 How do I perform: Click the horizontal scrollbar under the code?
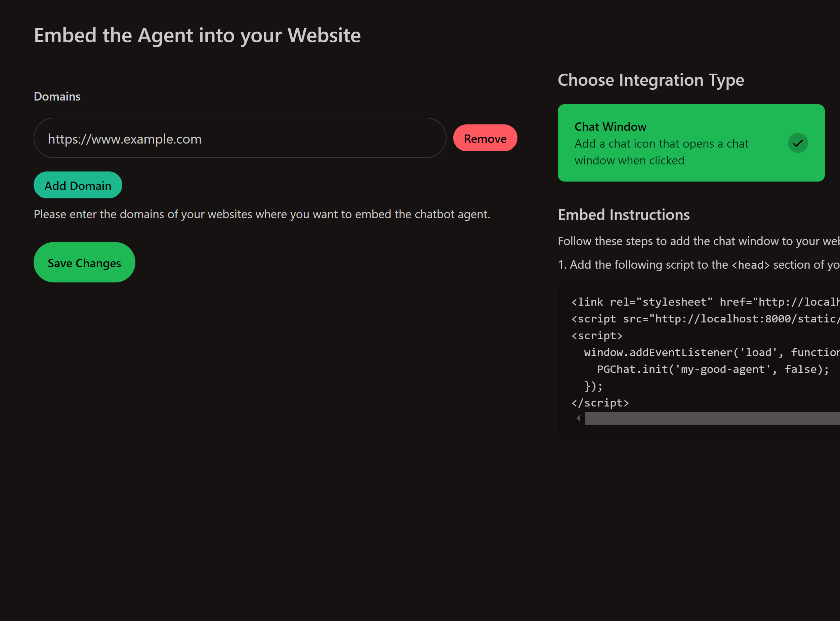(x=712, y=418)
